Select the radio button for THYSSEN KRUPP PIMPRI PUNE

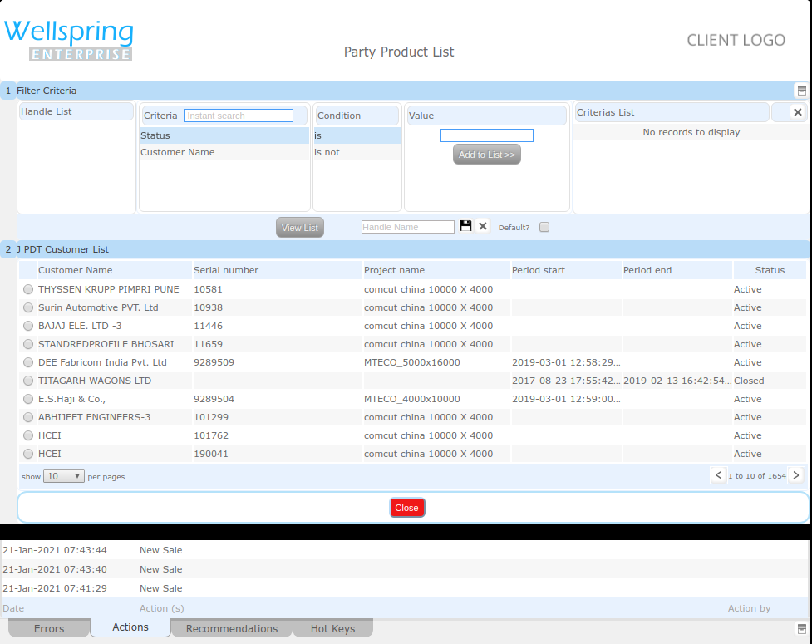[x=28, y=289]
